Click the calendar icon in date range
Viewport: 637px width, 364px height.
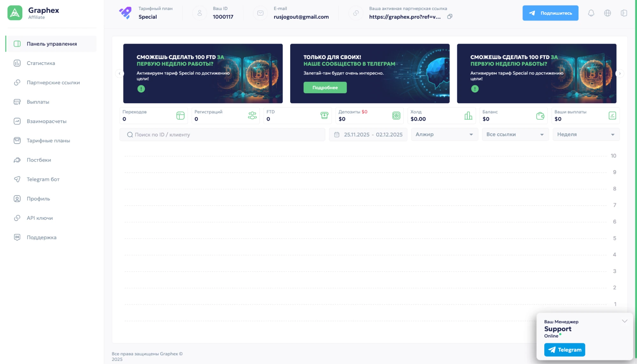(x=337, y=135)
